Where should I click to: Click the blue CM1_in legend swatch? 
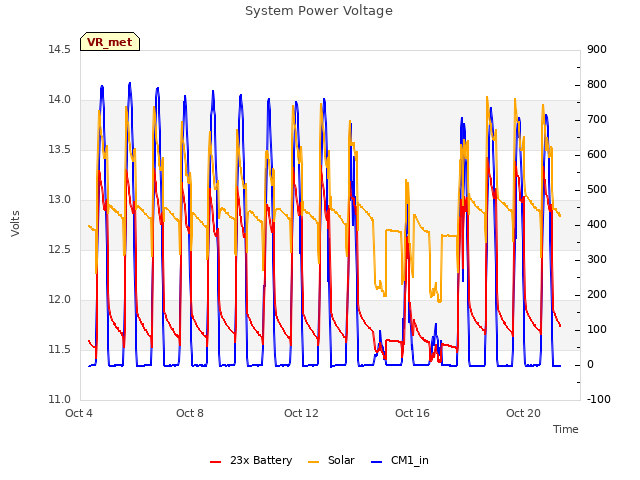click(x=377, y=462)
